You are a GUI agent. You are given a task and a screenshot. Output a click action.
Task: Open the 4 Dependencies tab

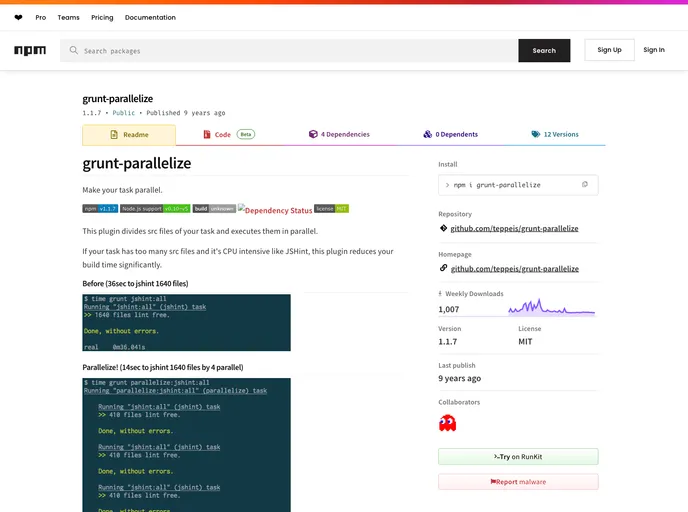[x=339, y=134]
